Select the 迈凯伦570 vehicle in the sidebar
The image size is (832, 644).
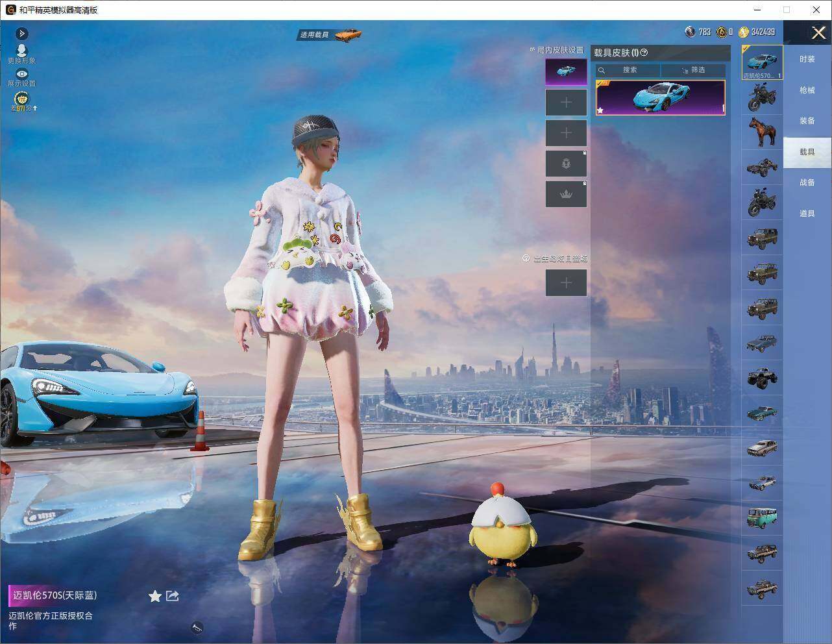[x=763, y=62]
